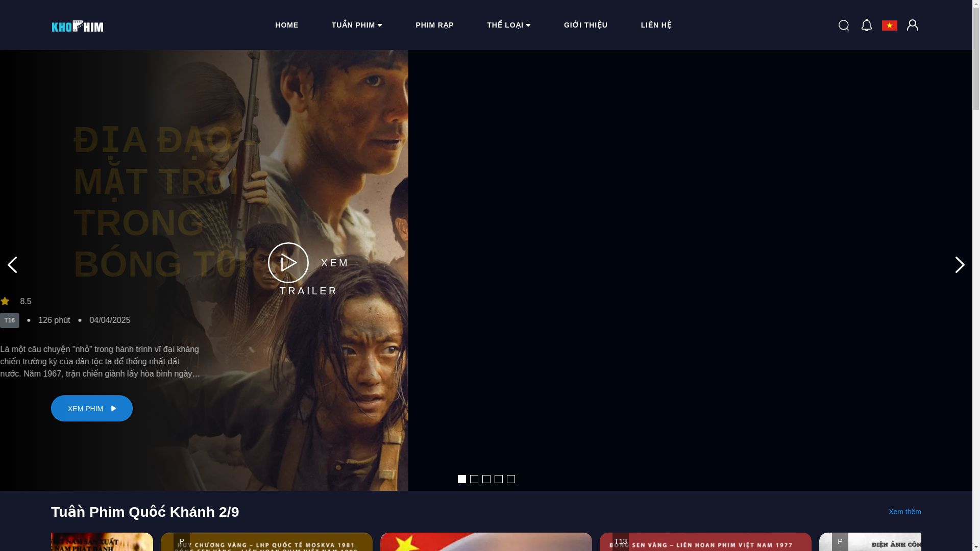
Task: Open the GIỚI THIỆU page
Action: (x=586, y=25)
